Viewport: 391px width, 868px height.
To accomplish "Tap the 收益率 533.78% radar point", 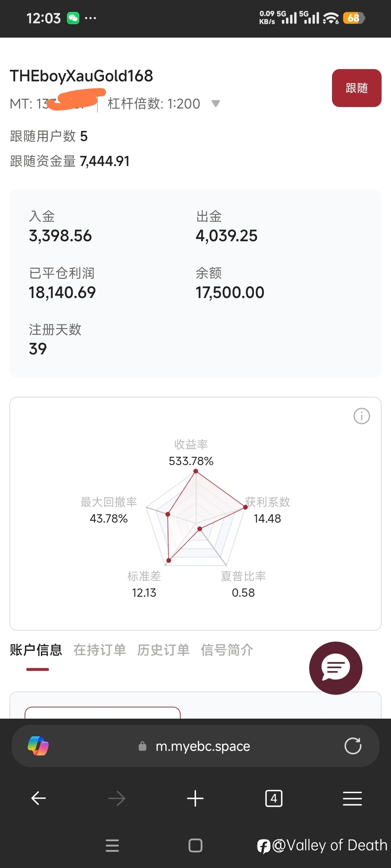I will click(x=195, y=471).
